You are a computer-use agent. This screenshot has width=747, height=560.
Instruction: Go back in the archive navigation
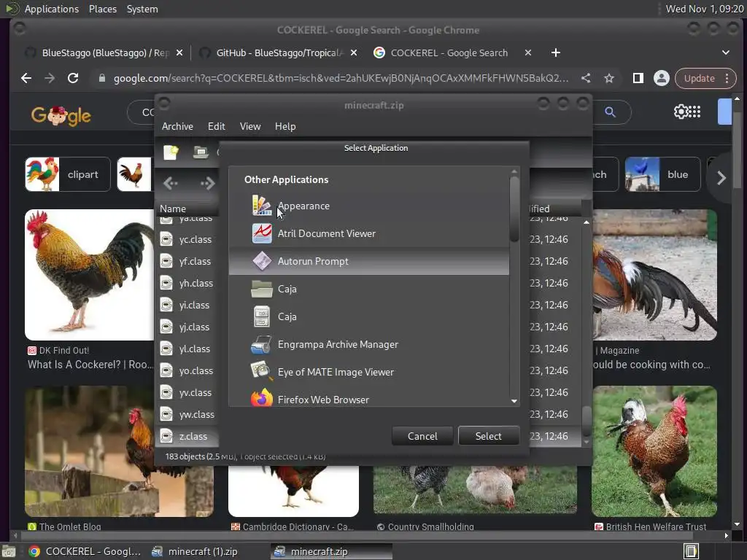point(171,183)
